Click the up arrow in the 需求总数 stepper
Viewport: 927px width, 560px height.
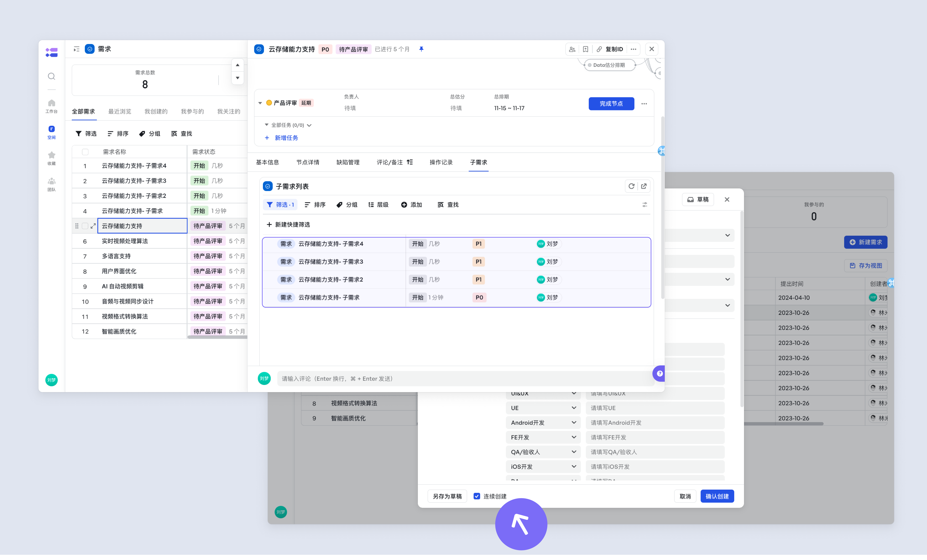[x=237, y=65]
